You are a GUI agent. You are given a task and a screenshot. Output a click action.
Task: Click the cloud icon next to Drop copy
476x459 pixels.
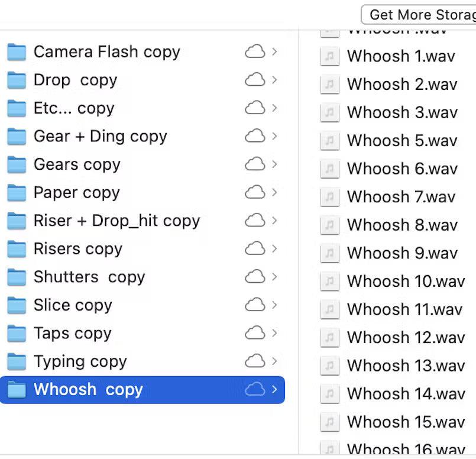(254, 80)
